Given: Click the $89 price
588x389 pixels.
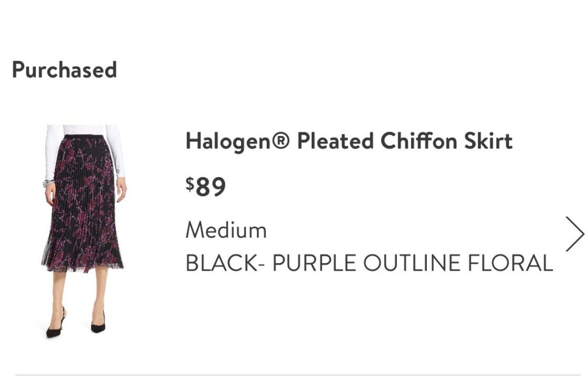Looking at the screenshot, I should click(x=206, y=187).
